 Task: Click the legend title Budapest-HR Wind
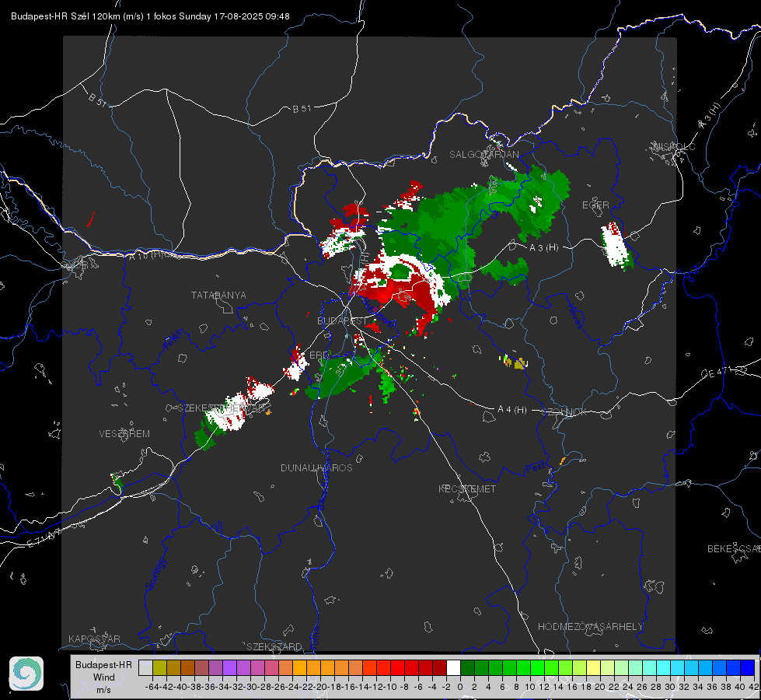tap(104, 671)
